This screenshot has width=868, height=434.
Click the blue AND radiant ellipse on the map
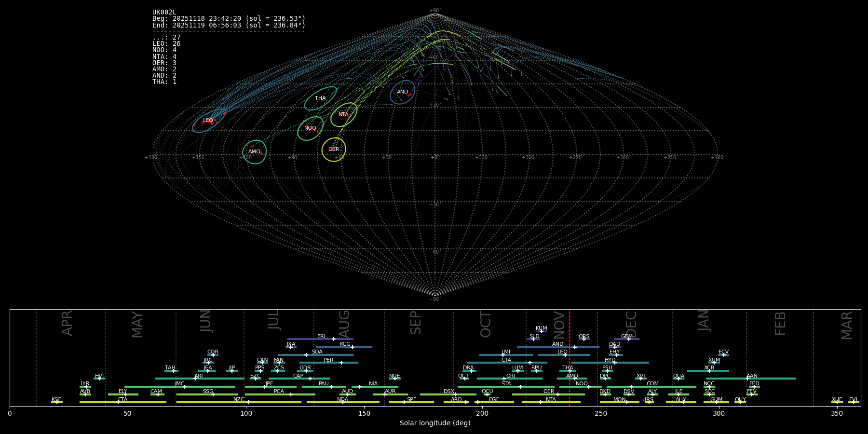click(x=402, y=92)
